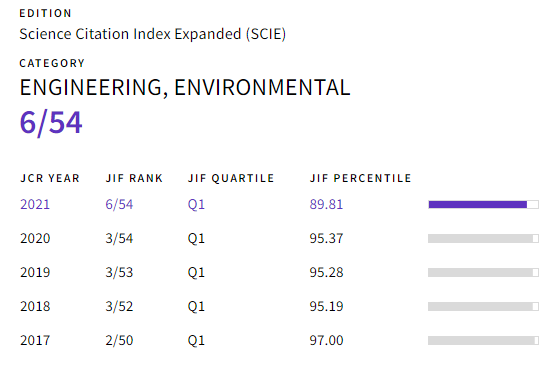Click the 89.81 percentile value

pyautogui.click(x=326, y=205)
